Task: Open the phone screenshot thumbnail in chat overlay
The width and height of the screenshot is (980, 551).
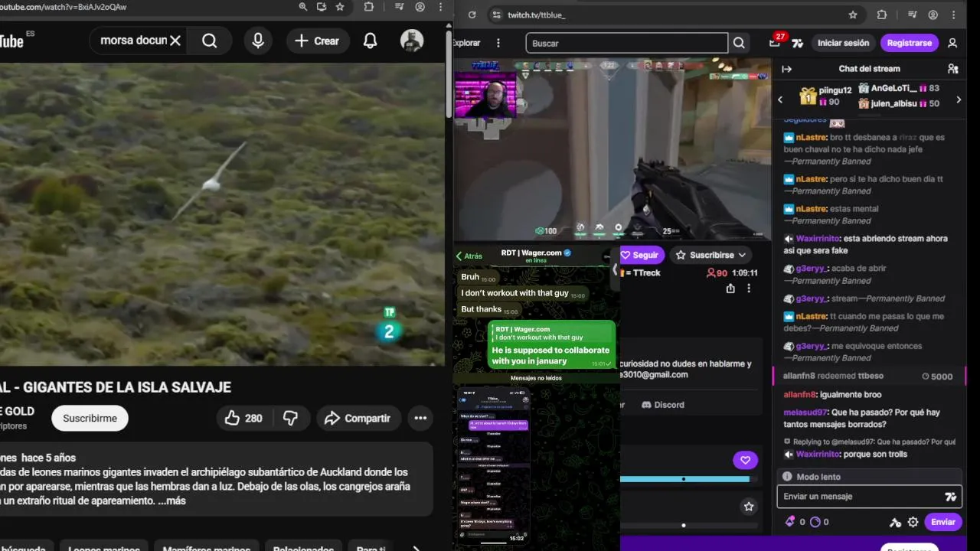Action: [493, 465]
